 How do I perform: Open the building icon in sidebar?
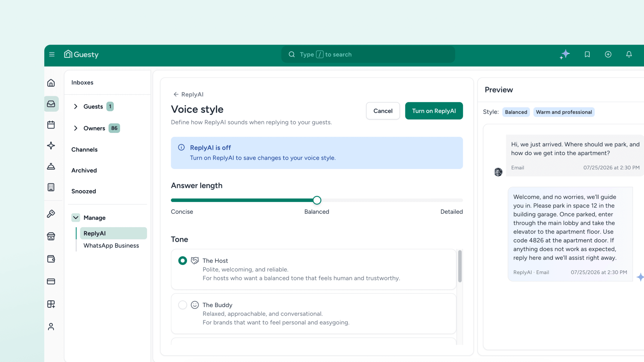[51, 187]
